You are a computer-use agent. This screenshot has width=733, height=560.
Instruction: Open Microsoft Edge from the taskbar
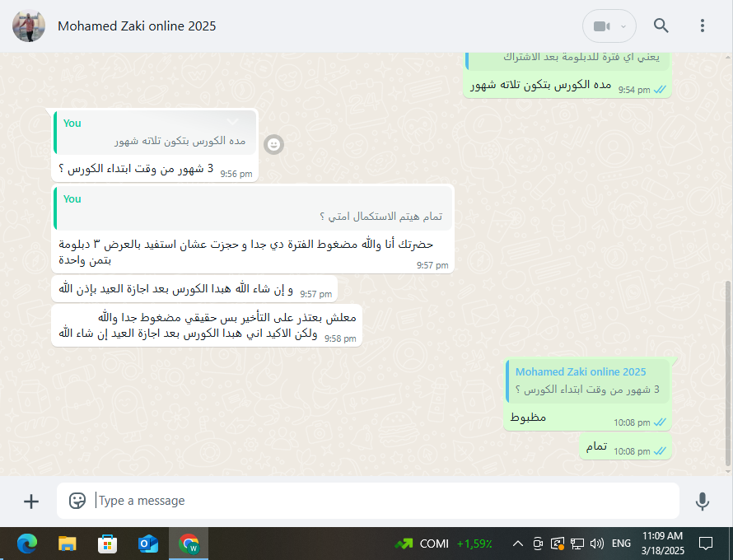click(27, 544)
